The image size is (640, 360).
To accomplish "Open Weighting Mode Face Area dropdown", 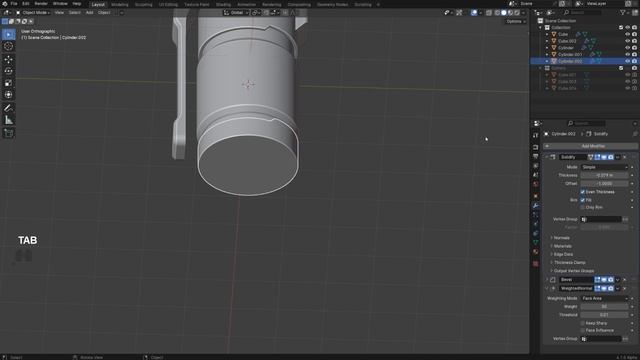I will [x=604, y=298].
